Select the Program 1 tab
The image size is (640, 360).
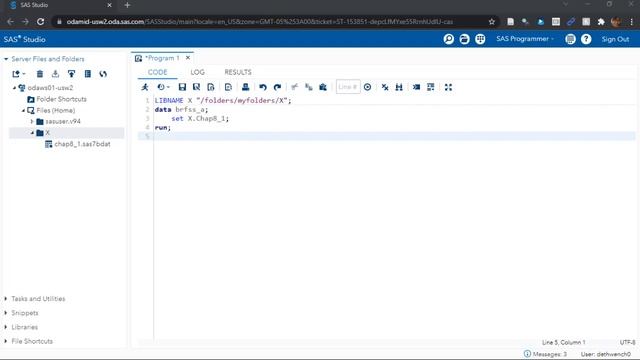[x=162, y=58]
